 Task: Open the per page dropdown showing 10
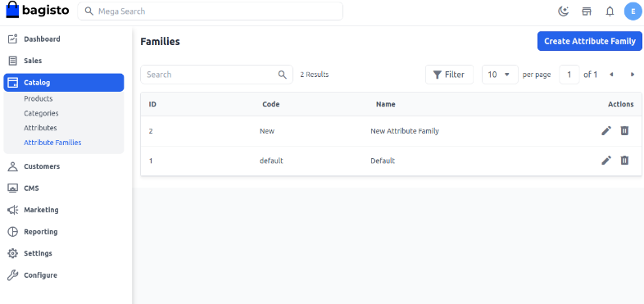[x=500, y=75]
